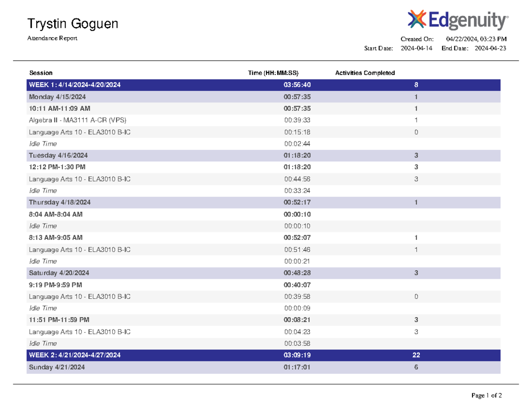Select the WEEK 1: 4/14/2024-4/20/2024 row

coord(263,85)
